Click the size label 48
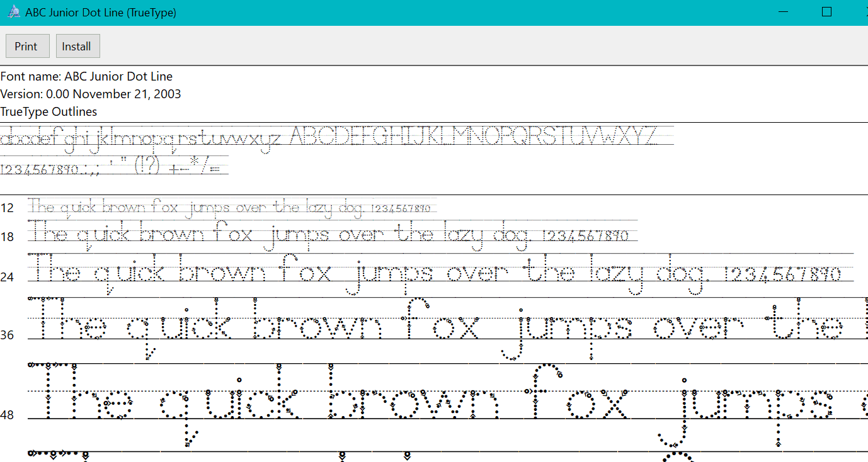 (x=7, y=415)
